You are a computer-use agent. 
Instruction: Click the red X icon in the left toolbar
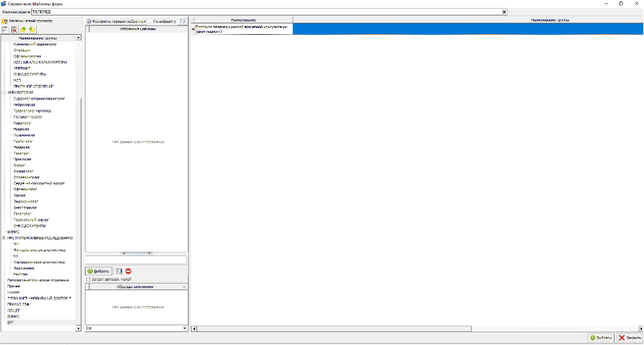point(13,30)
